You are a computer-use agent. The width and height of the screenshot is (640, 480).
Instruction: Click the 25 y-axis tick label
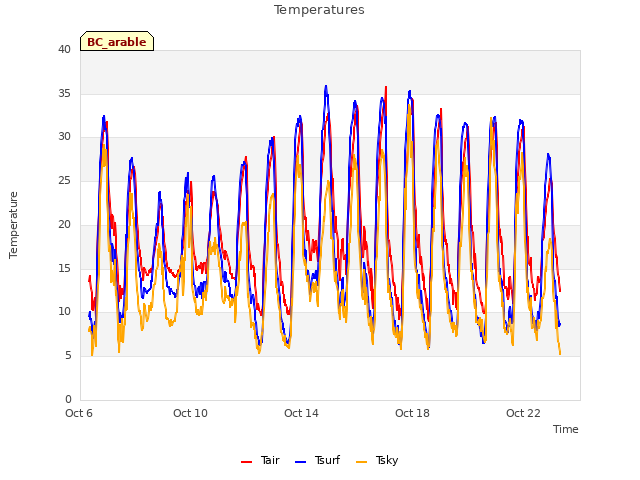coord(64,180)
